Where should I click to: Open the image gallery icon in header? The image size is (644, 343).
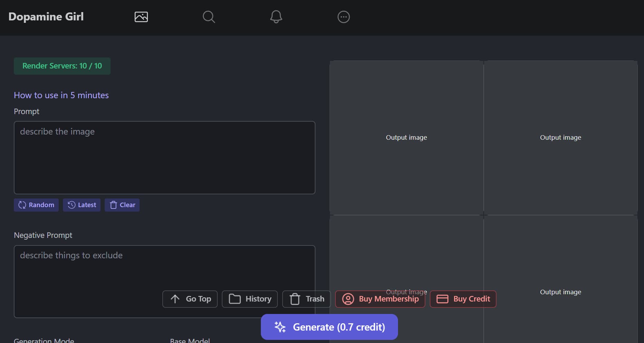pyautogui.click(x=141, y=17)
